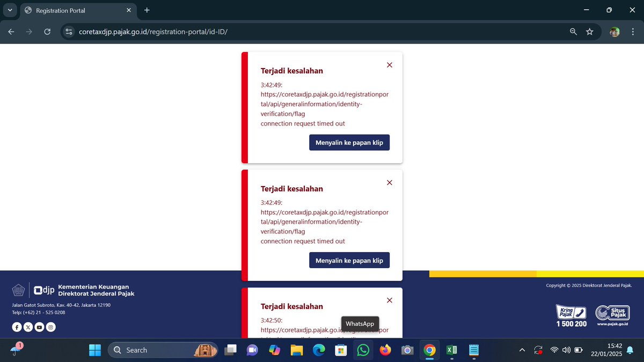Open File Explorer from the taskbar
This screenshot has width=644, height=362.
(297, 350)
